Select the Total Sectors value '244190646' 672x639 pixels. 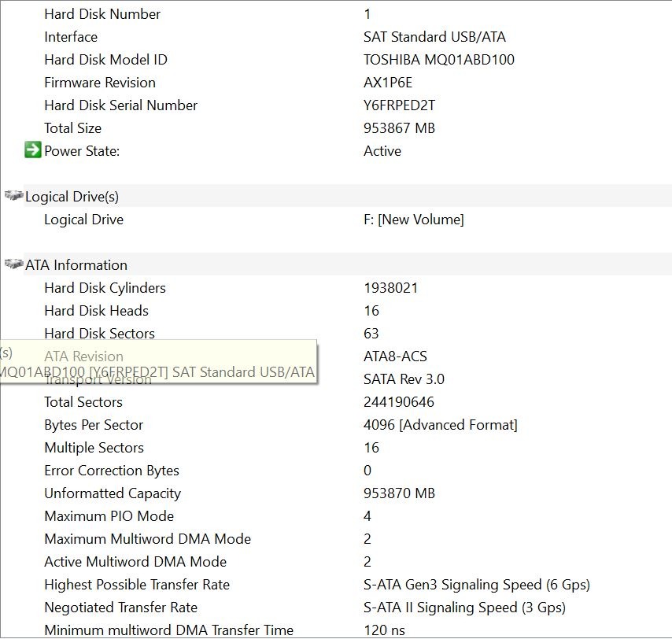pyautogui.click(x=399, y=401)
